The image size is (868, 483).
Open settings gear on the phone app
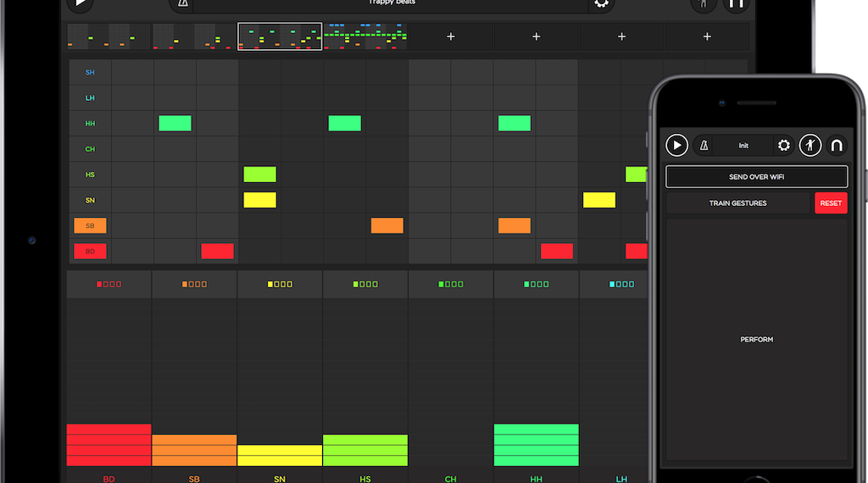pyautogui.click(x=784, y=146)
